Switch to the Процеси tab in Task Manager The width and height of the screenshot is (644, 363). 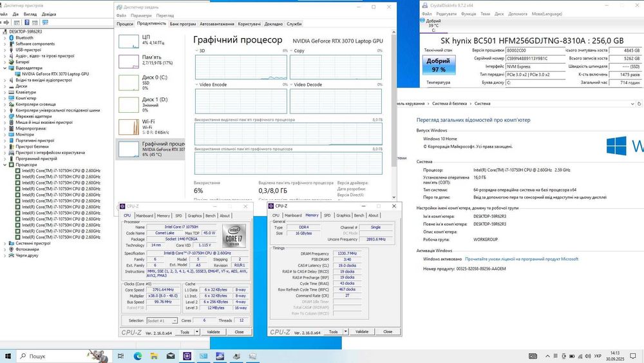pos(125,24)
